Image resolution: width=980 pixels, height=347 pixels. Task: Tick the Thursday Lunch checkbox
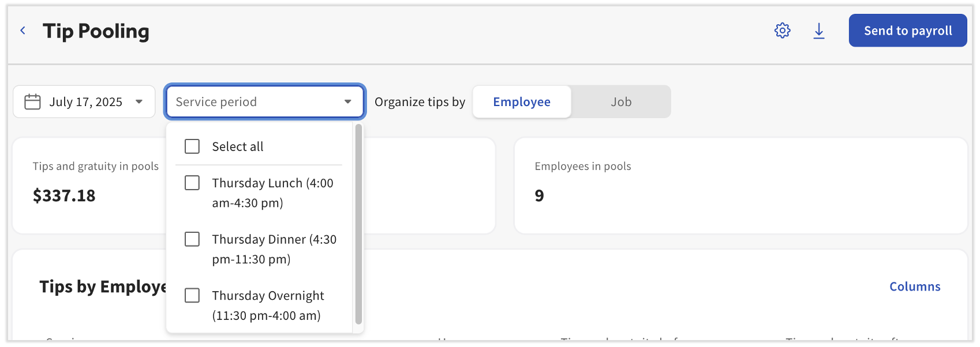192,183
